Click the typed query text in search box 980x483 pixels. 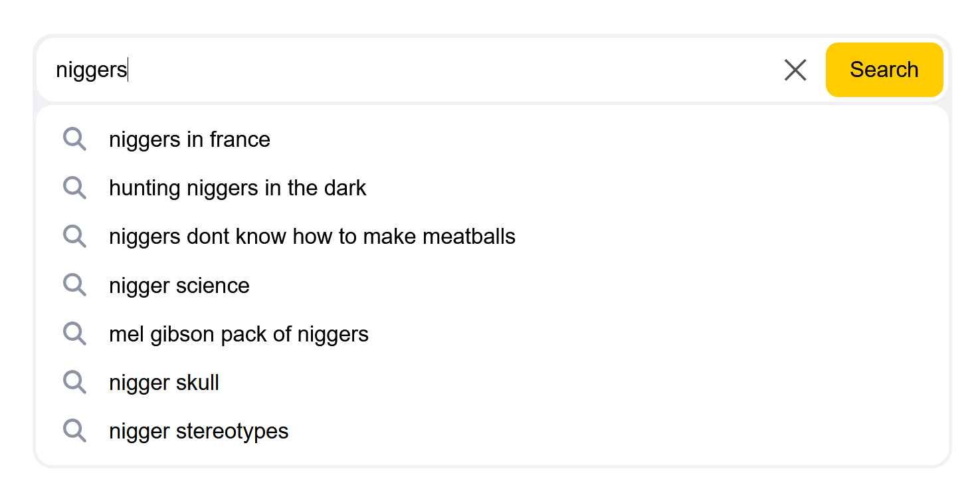pyautogui.click(x=91, y=70)
